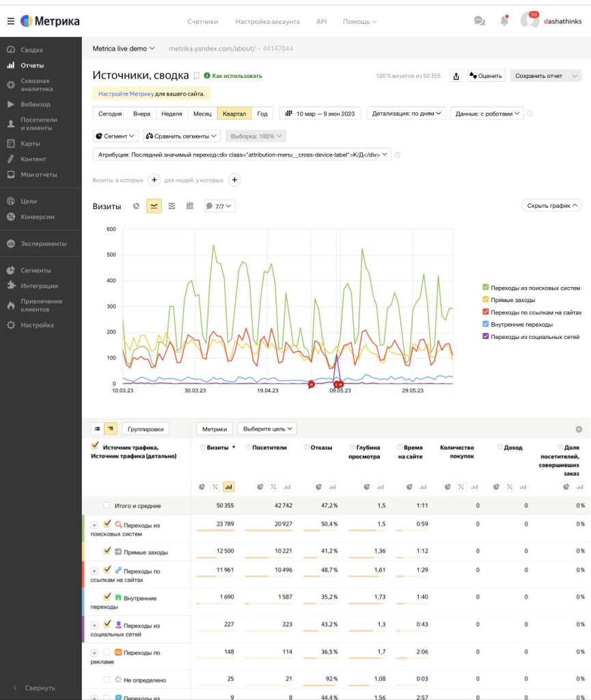This screenshot has height=700, width=591.
Task: Uncheck the Прямые заходы row checkbox
Action: point(107,551)
